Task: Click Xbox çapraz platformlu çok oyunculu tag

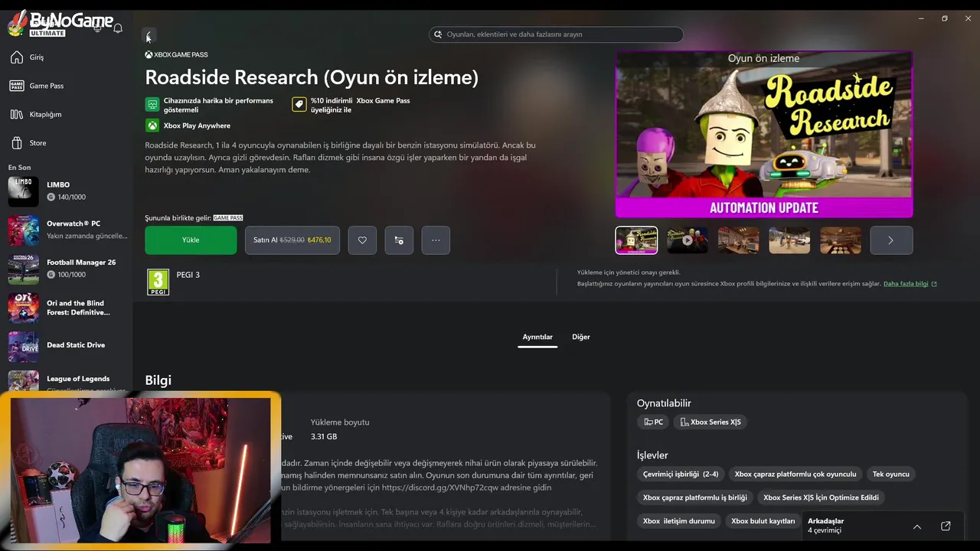Action: point(795,474)
